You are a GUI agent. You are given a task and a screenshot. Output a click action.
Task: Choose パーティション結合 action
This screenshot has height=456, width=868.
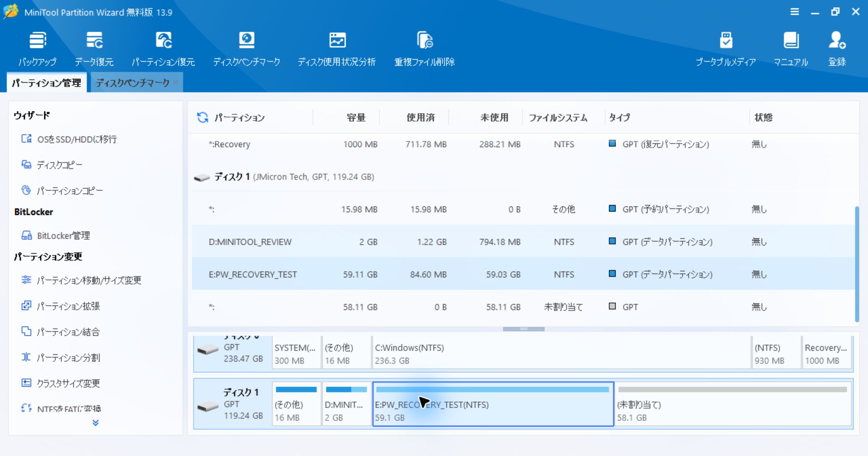click(61, 332)
